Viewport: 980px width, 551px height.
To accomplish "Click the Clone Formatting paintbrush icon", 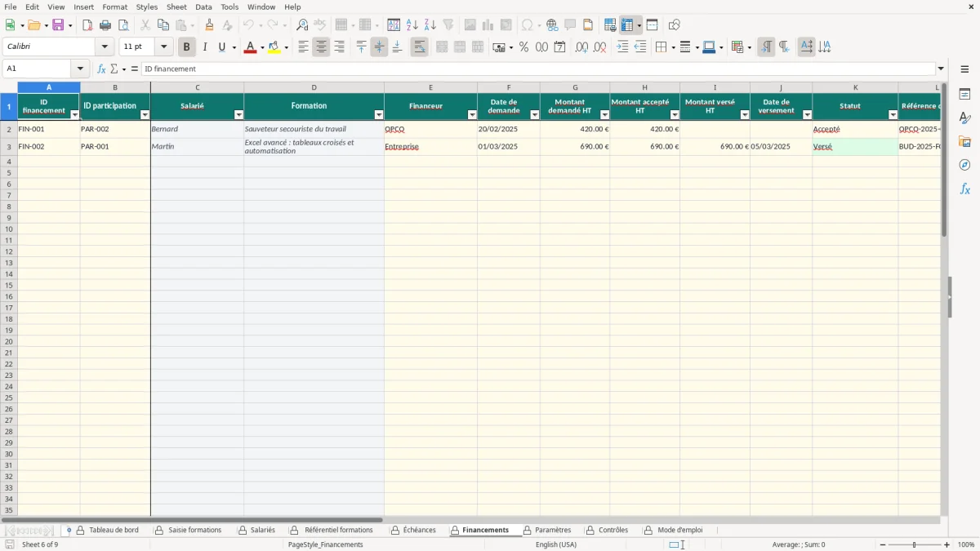I will 209,25.
